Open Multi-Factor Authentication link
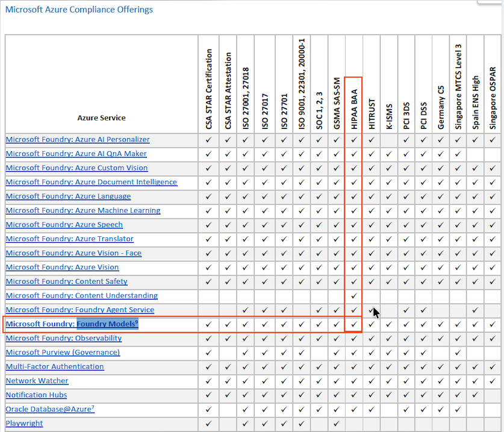 tap(55, 366)
